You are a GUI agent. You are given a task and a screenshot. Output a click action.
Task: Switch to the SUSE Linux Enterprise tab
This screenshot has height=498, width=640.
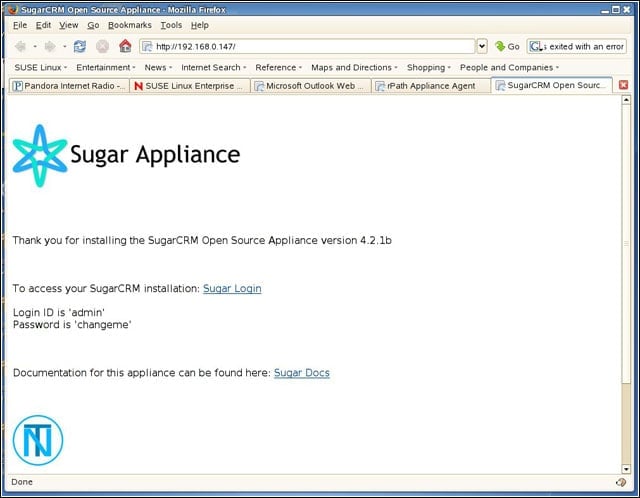pyautogui.click(x=189, y=86)
